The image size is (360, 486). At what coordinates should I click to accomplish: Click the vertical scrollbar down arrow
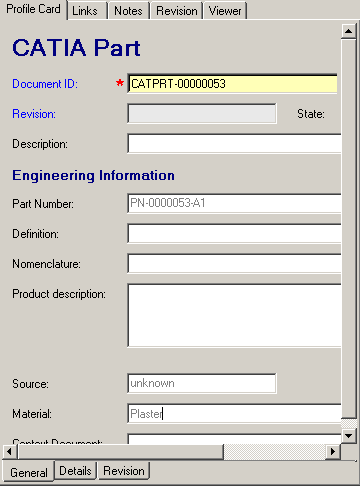(349, 435)
